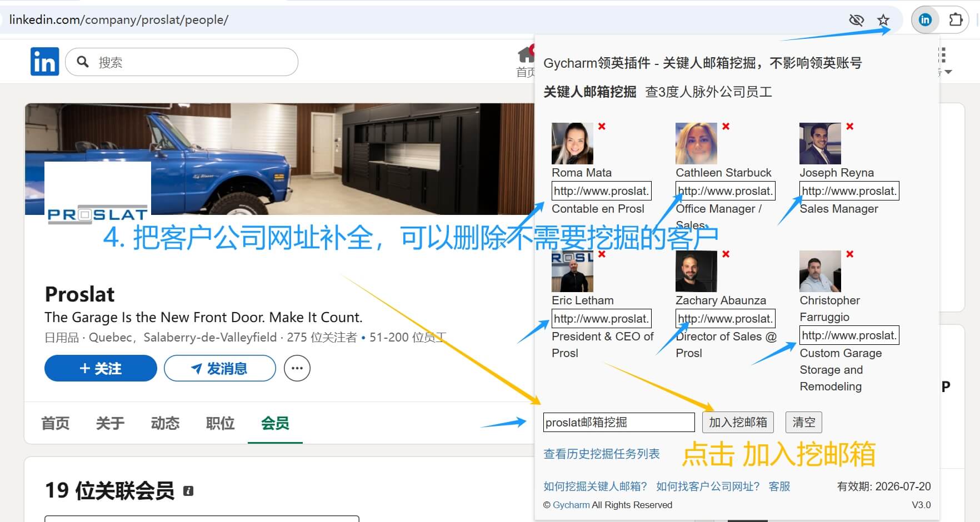The width and height of the screenshot is (980, 522).
Task: Remove Zachary Abaunza with the red X
Action: [726, 254]
